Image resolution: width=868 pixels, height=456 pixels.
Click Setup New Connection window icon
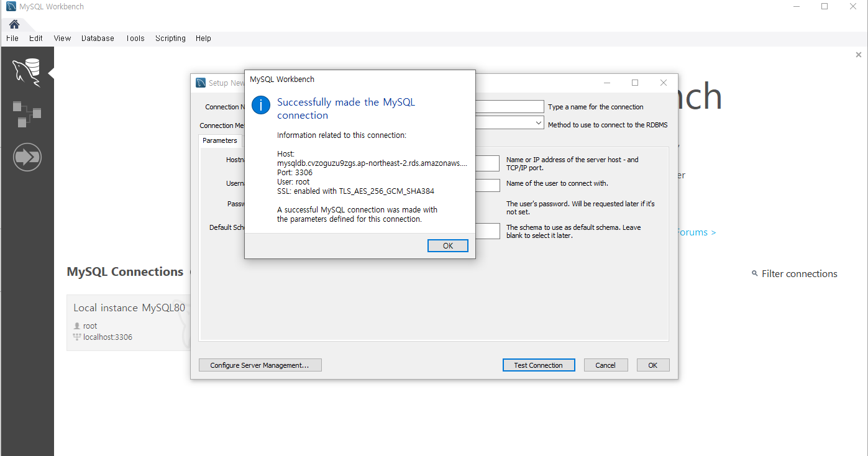[x=201, y=83]
